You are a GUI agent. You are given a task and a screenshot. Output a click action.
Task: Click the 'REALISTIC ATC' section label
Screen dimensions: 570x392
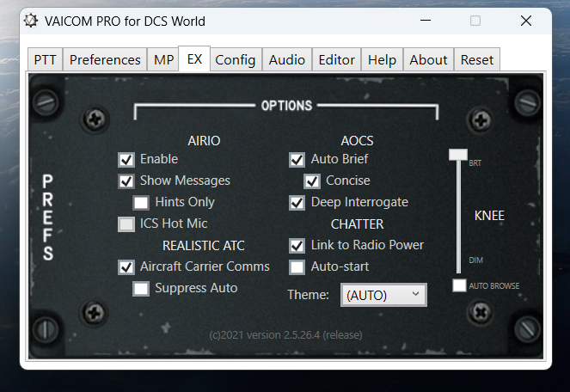click(x=204, y=246)
